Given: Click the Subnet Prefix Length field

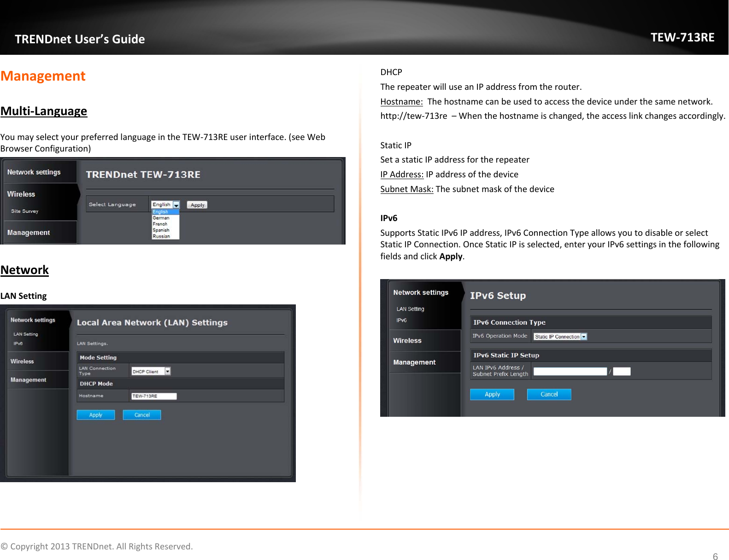Looking at the screenshot, I should pos(622,371).
